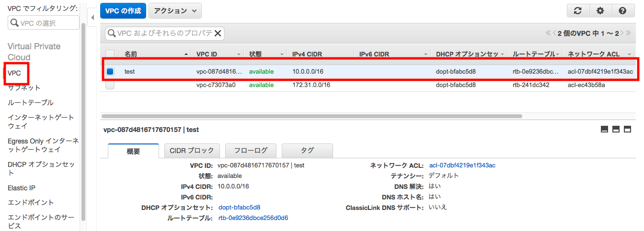
Task: Open サブネット in sidebar
Action: (x=24, y=88)
